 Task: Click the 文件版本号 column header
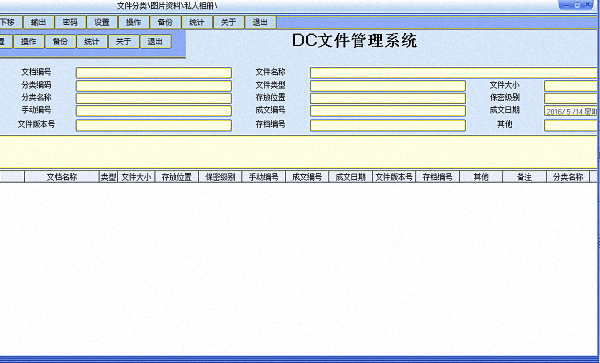click(x=394, y=177)
